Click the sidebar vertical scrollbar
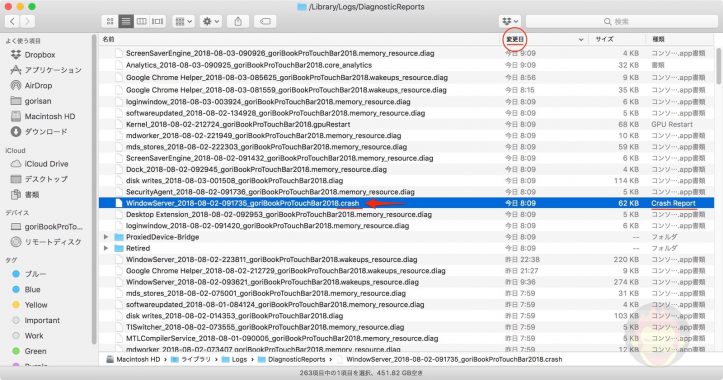The image size is (723, 380). pyautogui.click(x=95, y=189)
